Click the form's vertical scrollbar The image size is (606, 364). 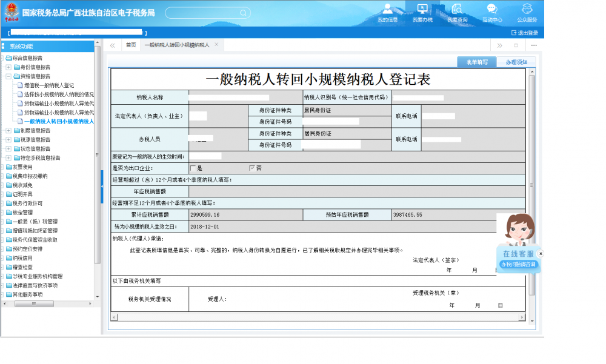pyautogui.click(x=531, y=182)
